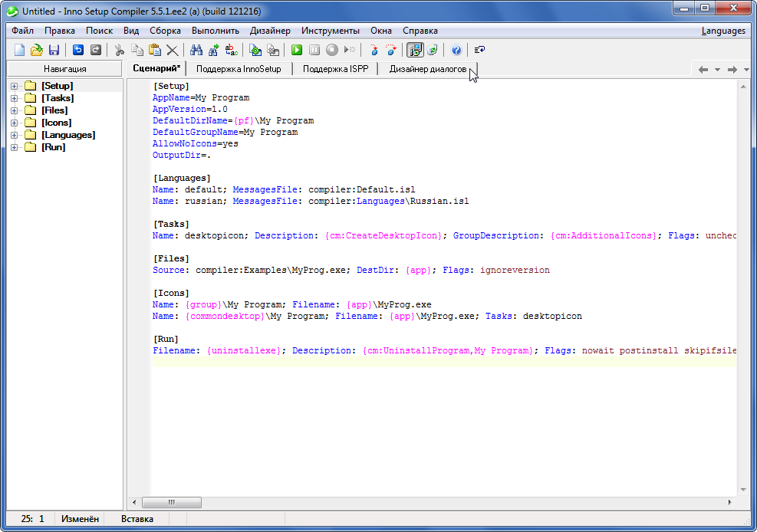Open the Инструменты menu

click(x=330, y=31)
